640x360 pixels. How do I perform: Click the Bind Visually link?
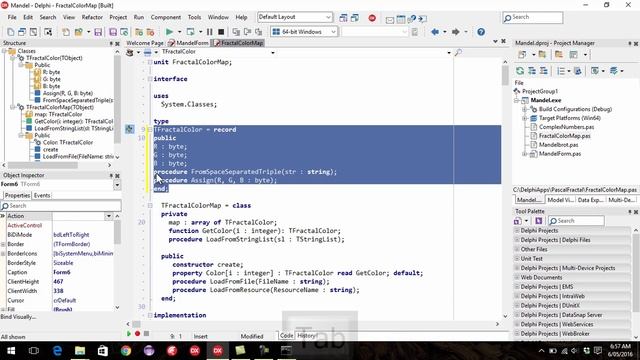coord(18,317)
